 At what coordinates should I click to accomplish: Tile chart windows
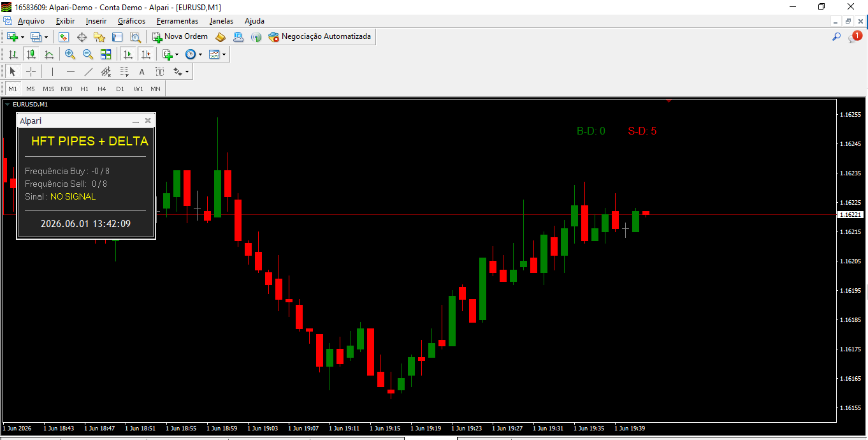coord(106,54)
